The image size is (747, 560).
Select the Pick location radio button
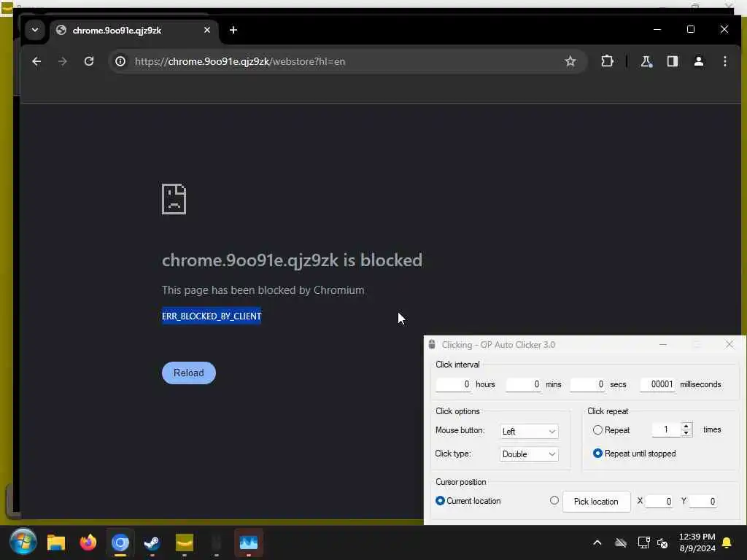[x=554, y=500]
